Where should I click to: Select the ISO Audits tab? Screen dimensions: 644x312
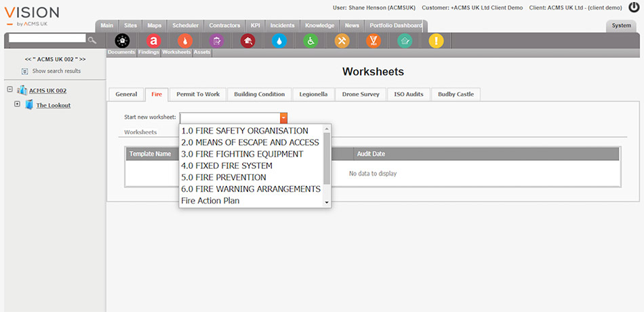[x=409, y=94]
